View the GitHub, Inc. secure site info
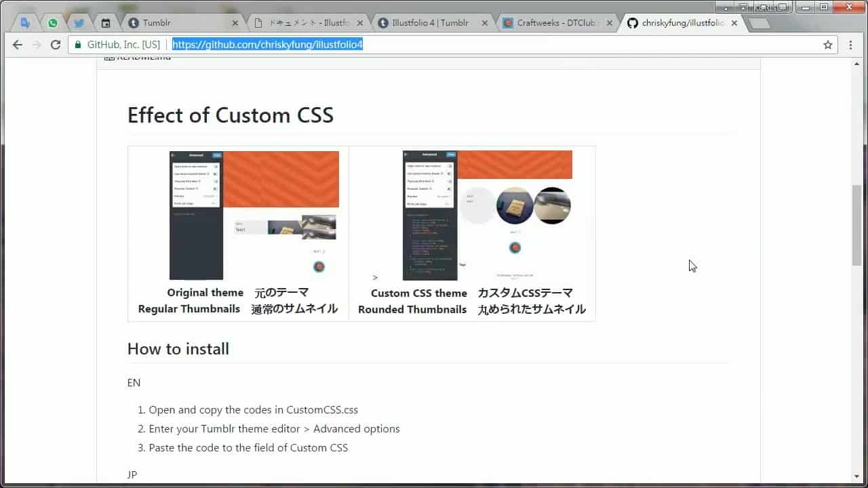The height and width of the screenshot is (488, 868). 118,45
